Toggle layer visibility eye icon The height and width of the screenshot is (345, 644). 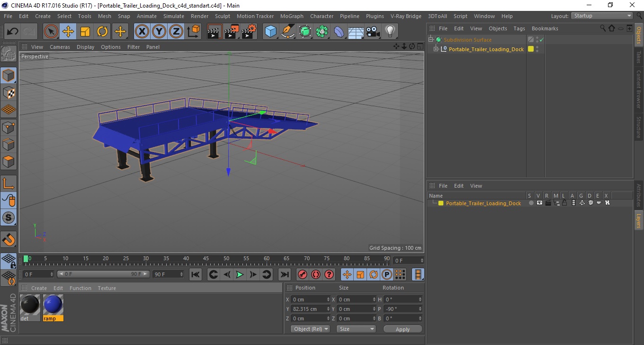[539, 203]
